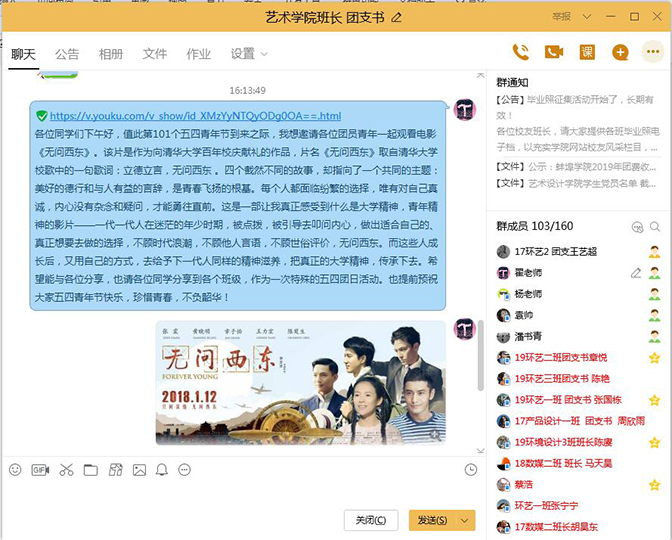672x540 pixels.
Task: Switch to the 公告 tab
Action: click(67, 54)
